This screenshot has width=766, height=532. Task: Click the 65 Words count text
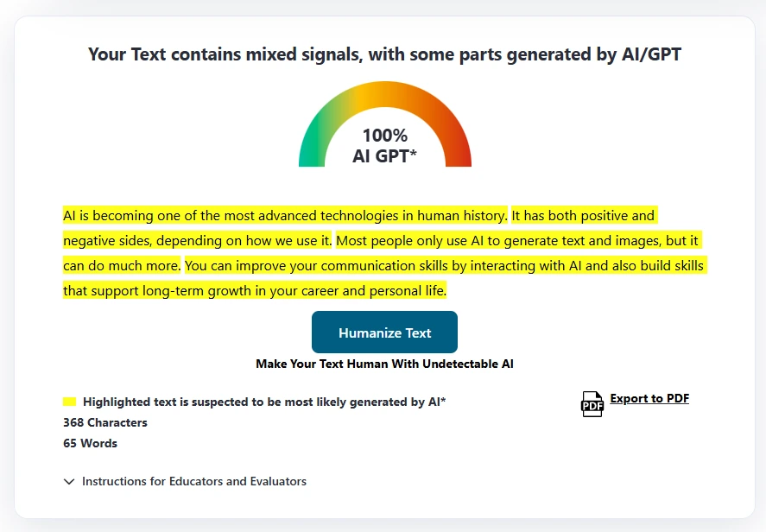pyautogui.click(x=88, y=443)
